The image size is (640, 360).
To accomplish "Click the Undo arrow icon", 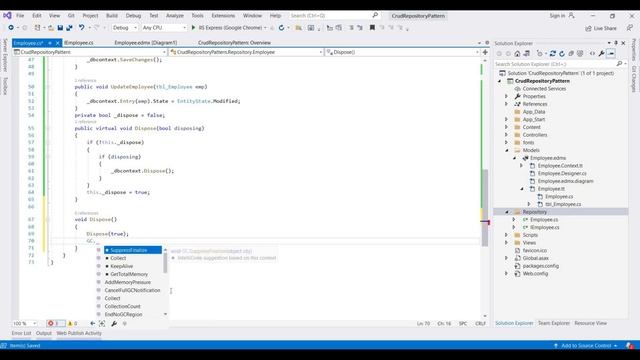I will pos(82,28).
